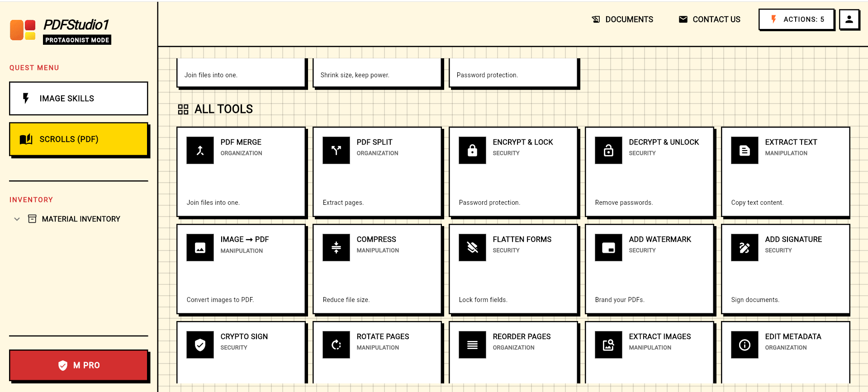Click the Crypto Sign shield icon
The height and width of the screenshot is (392, 868).
[200, 345]
